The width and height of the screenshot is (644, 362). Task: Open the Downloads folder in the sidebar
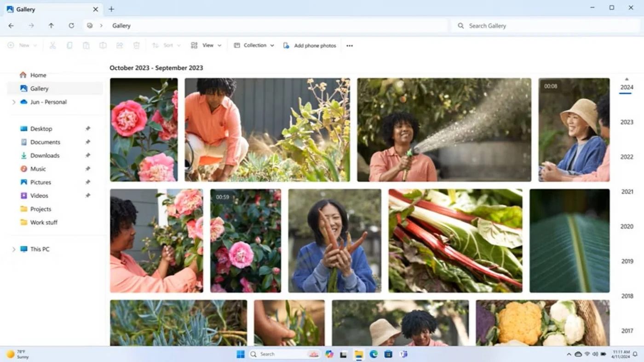[45, 155]
